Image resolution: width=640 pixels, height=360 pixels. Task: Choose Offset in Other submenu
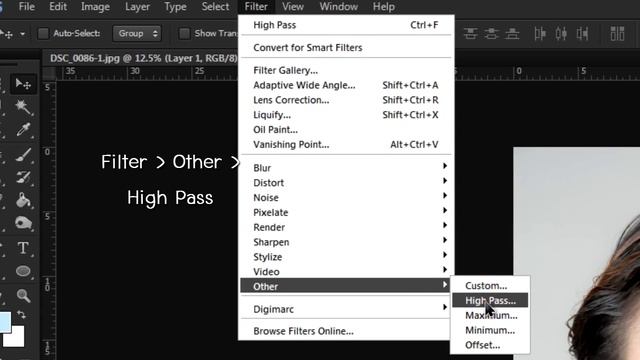pyautogui.click(x=490, y=345)
